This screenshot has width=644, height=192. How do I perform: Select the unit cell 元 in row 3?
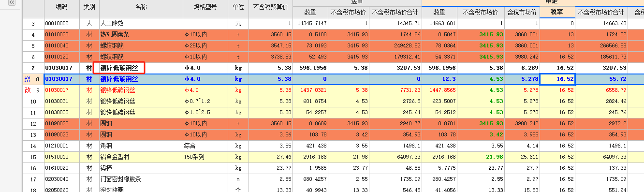[238, 23]
